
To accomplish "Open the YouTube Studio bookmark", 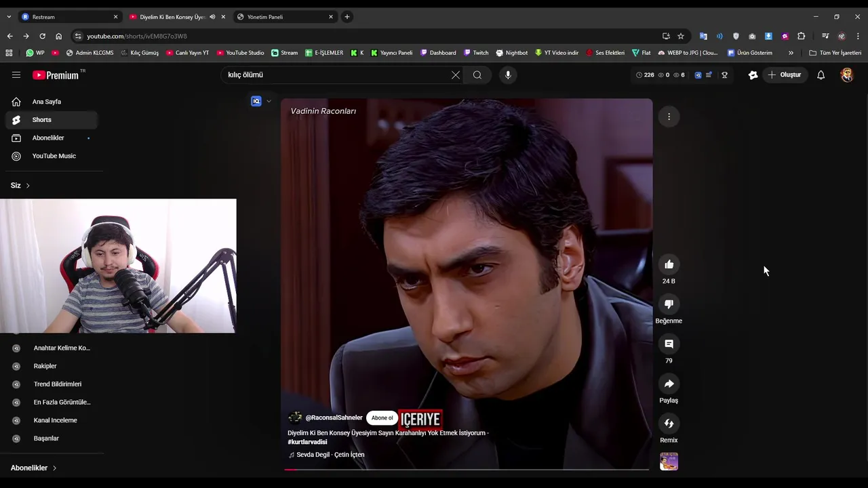I will [x=240, y=53].
